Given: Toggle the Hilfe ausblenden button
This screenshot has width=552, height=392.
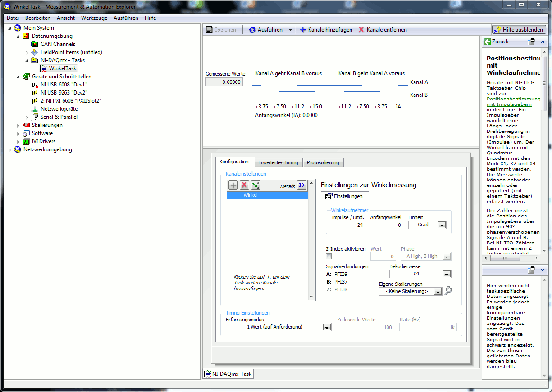Looking at the screenshot, I should point(519,30).
